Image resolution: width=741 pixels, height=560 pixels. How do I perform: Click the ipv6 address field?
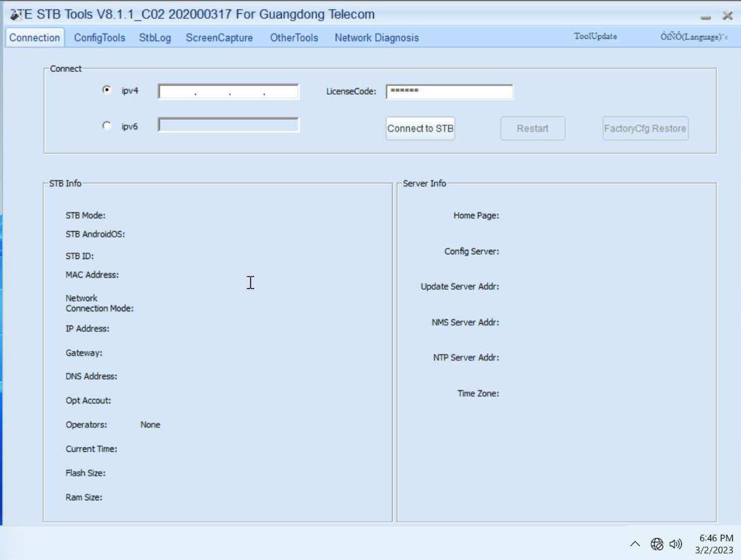pos(229,125)
